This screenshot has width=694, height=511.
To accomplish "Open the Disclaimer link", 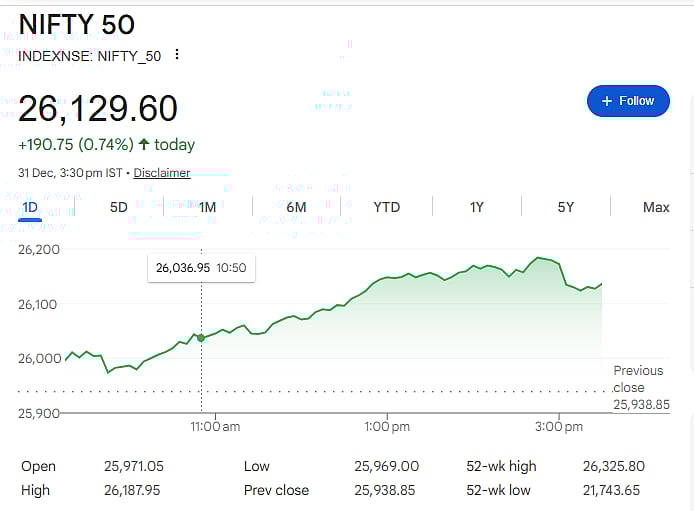I will (x=162, y=173).
